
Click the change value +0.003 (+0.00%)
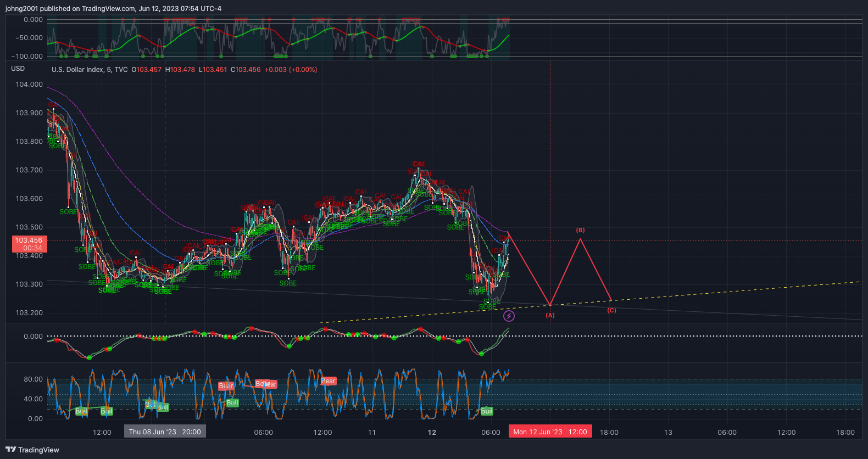(x=291, y=70)
